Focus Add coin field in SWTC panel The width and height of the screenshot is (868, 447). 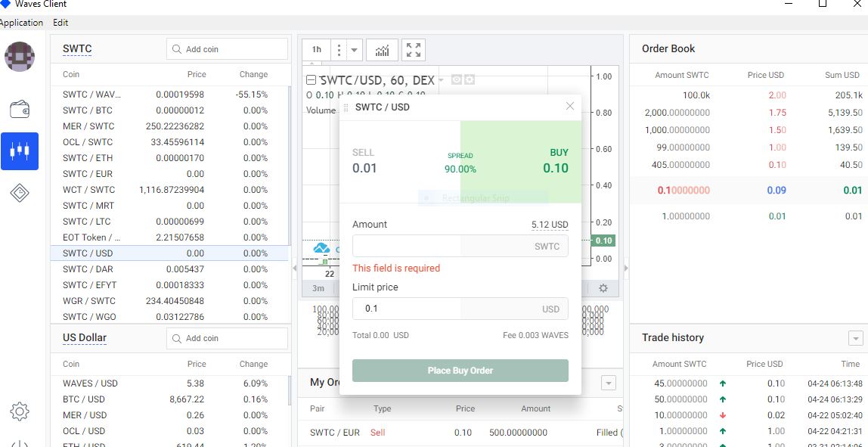[x=227, y=49]
